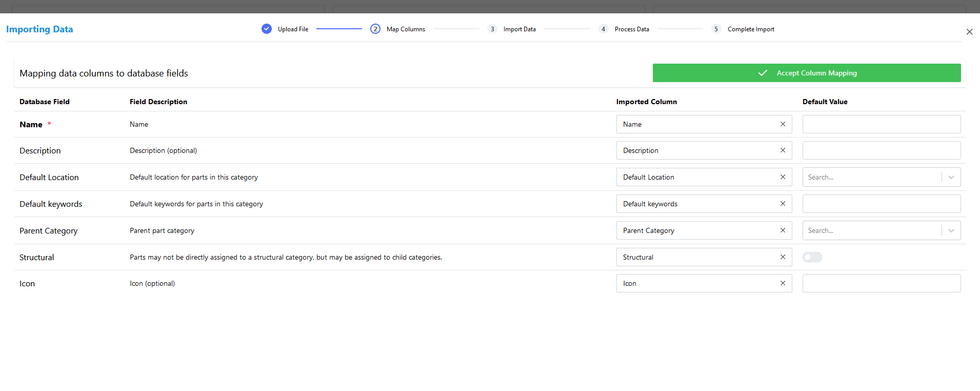Image resolution: width=980 pixels, height=391 pixels.
Task: Remove the Parent Category column mapping
Action: (x=783, y=230)
